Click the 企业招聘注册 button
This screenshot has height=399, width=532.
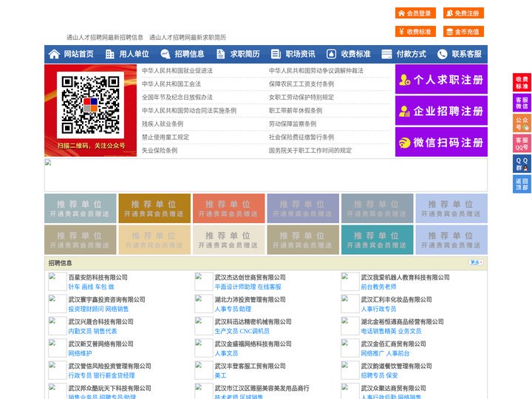click(x=441, y=111)
